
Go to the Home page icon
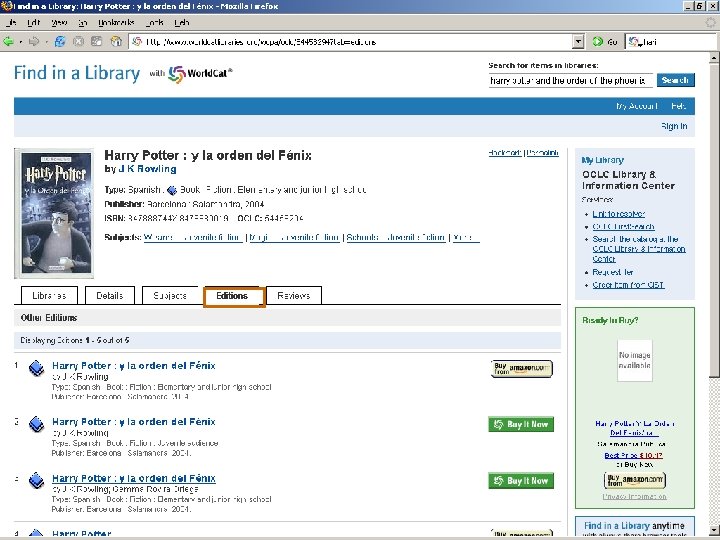pos(116,42)
